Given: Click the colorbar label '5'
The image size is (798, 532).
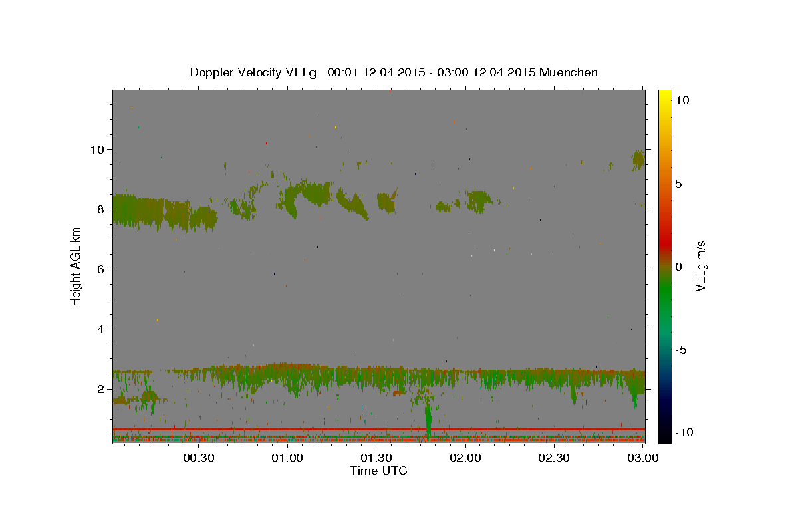Looking at the screenshot, I should coord(678,184).
